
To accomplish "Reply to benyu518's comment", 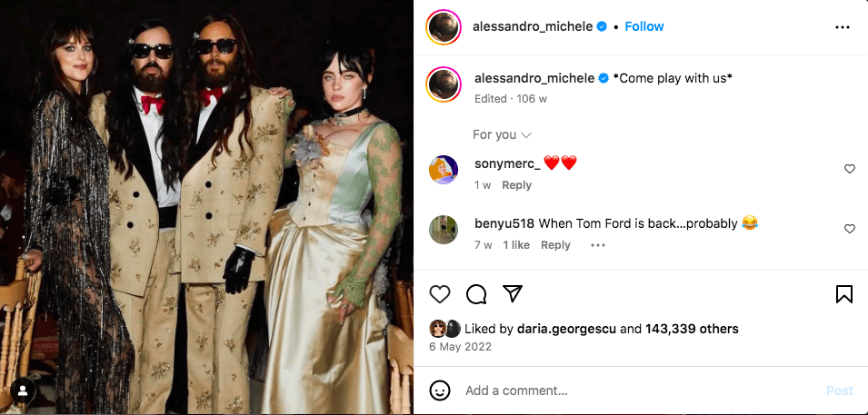I will 555,245.
